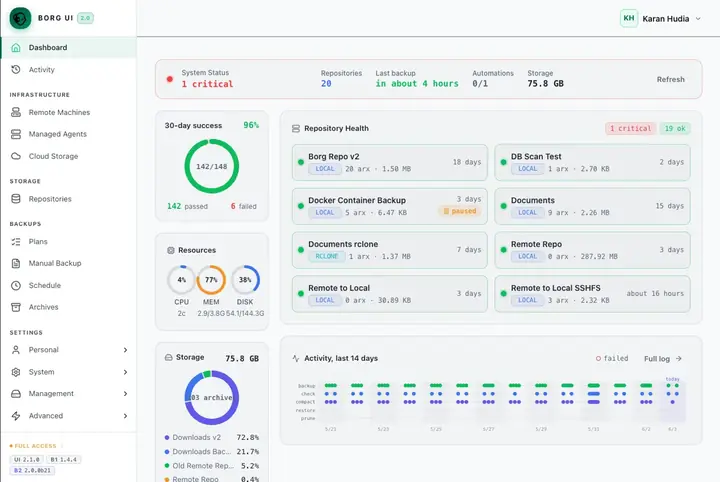Click the 6 failed count
This screenshot has width=720, height=482.
(x=233, y=206)
